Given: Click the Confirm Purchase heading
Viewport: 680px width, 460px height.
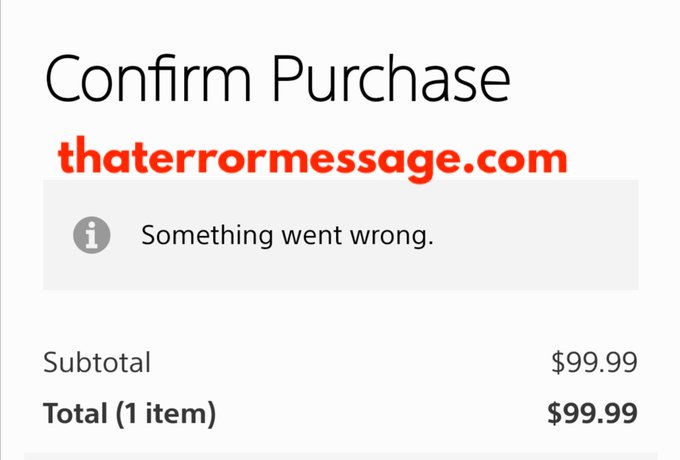Looking at the screenshot, I should (x=278, y=79).
